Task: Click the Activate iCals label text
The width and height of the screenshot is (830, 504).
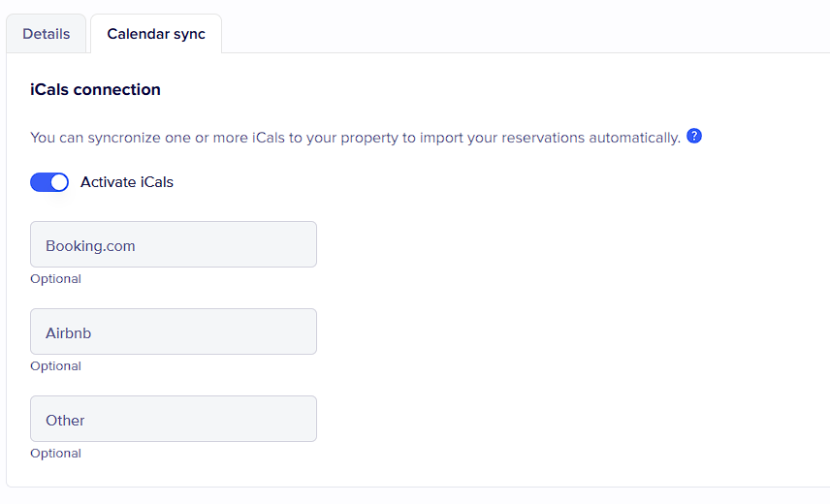Action: pyautogui.click(x=127, y=182)
